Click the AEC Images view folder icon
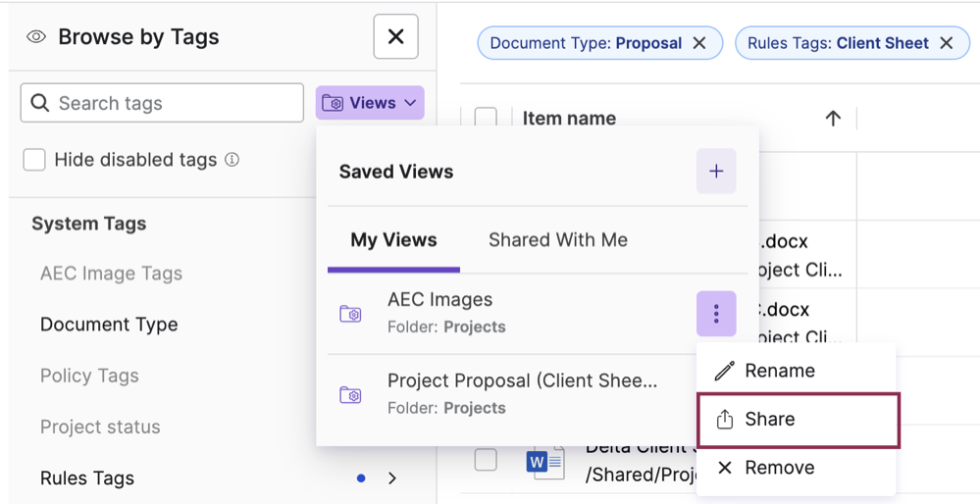The height and width of the screenshot is (504, 980). 350,314
